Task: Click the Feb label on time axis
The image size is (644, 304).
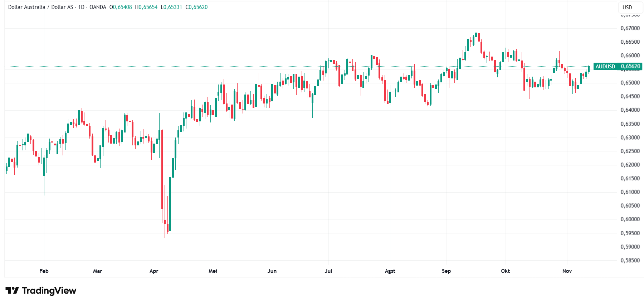Action: 44,271
